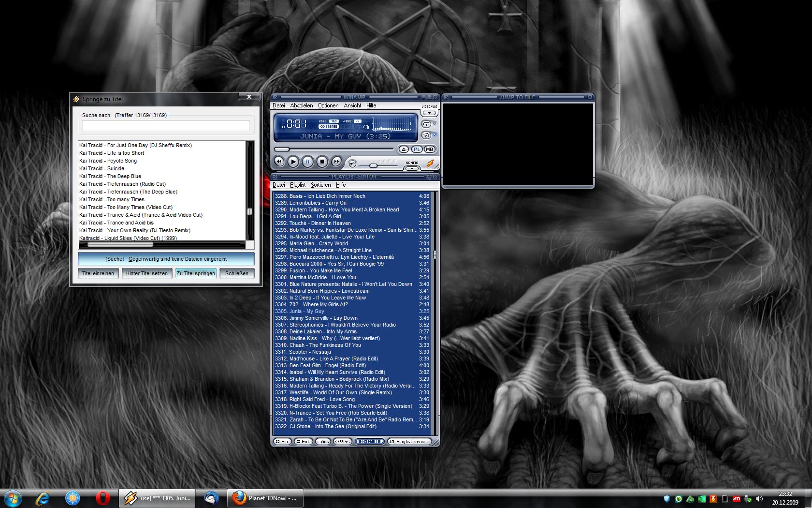Click the Ent (remove) playlist button
This screenshot has width=812, height=508.
pos(303,441)
